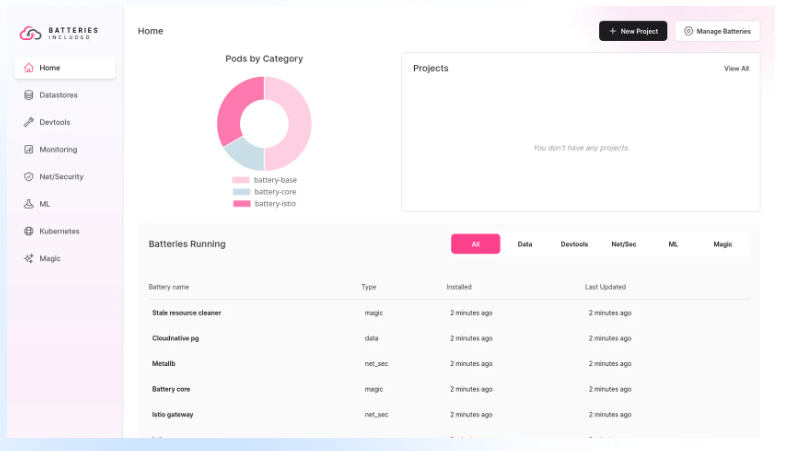
Task: Open Monitoring from the sidebar
Action: [x=65, y=149]
